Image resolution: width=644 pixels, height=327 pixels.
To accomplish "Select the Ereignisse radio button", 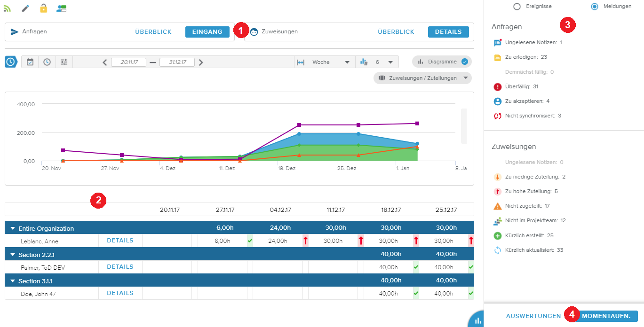I will click(517, 7).
